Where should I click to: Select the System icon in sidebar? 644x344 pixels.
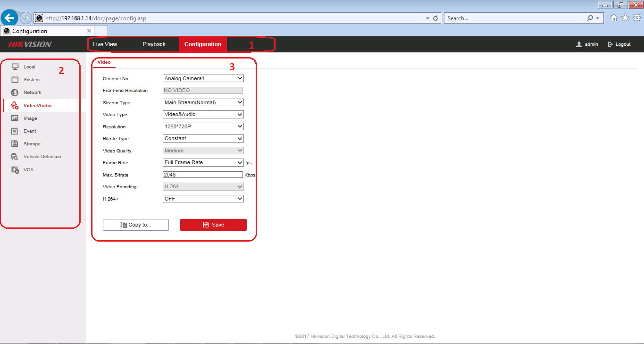(x=15, y=80)
